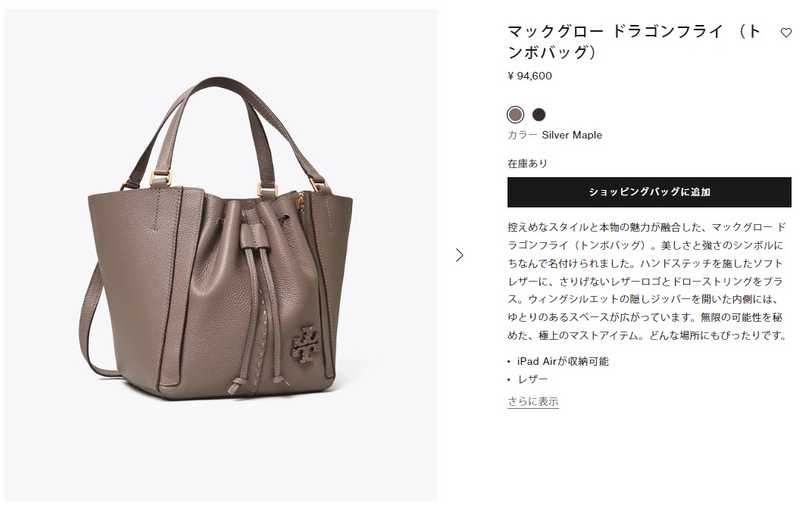Open the main handbag product image
The height and width of the screenshot is (511, 812).
(220, 255)
